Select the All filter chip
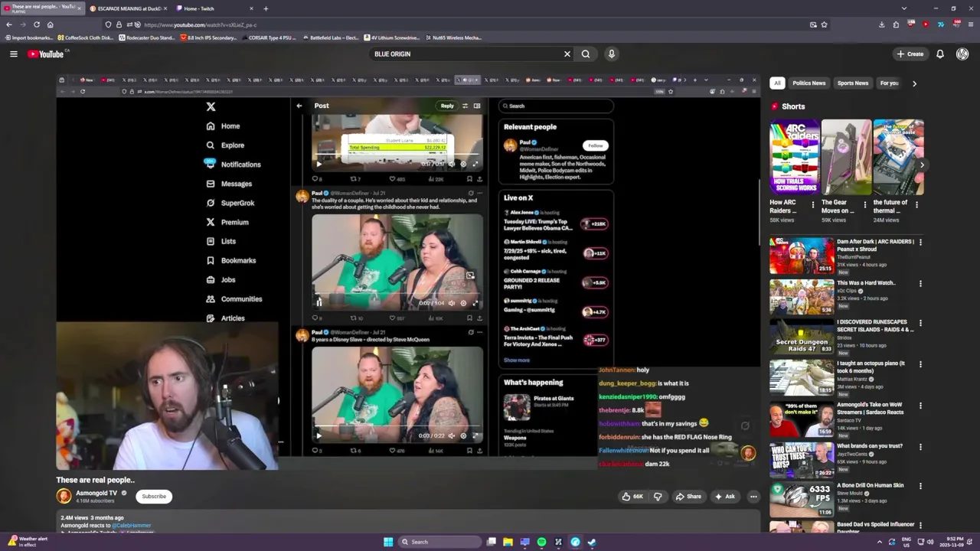 [777, 83]
